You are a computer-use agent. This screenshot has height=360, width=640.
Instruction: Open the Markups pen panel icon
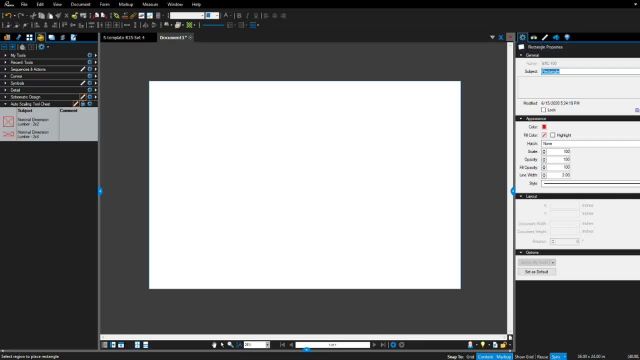click(18, 37)
